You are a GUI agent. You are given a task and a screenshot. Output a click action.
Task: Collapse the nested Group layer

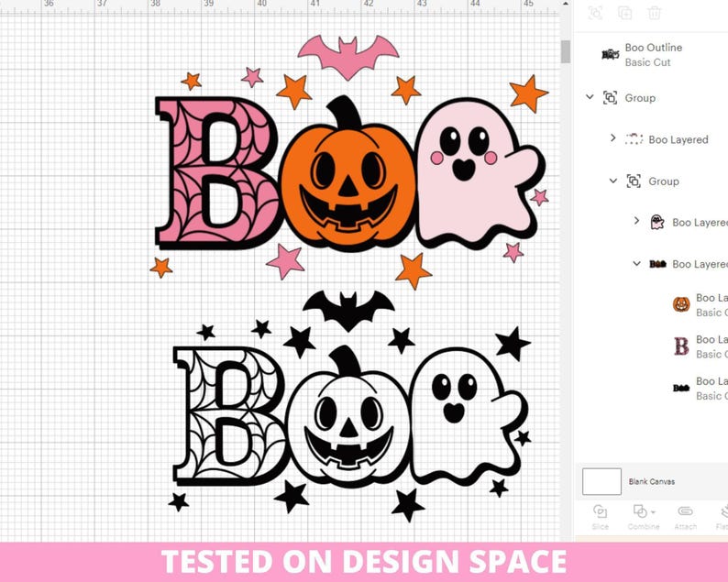pos(613,181)
